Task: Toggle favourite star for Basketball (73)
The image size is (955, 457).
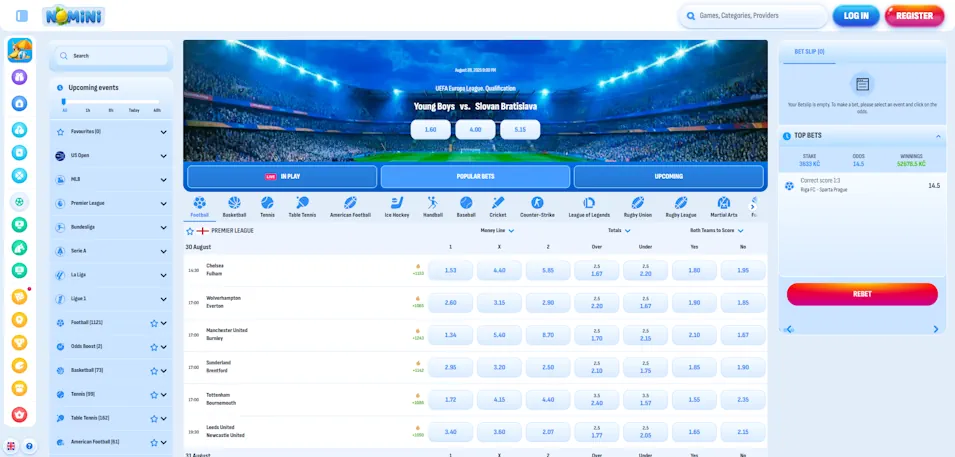Action: pyautogui.click(x=154, y=370)
